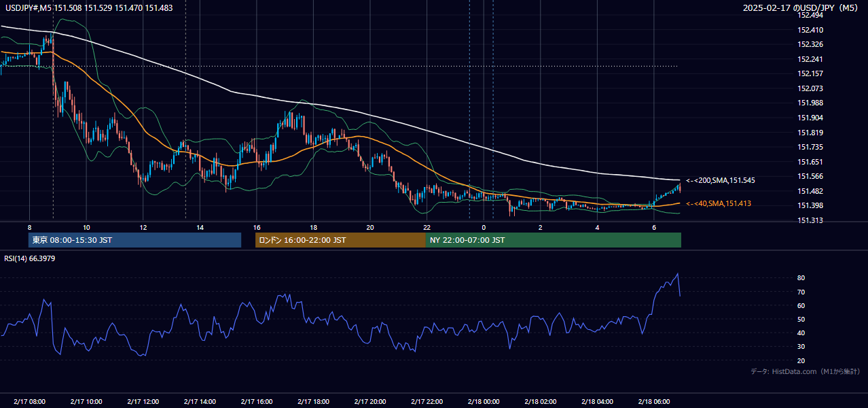Click price level 151.313 on the axis
The height and width of the screenshot is (408, 868).
810,220
